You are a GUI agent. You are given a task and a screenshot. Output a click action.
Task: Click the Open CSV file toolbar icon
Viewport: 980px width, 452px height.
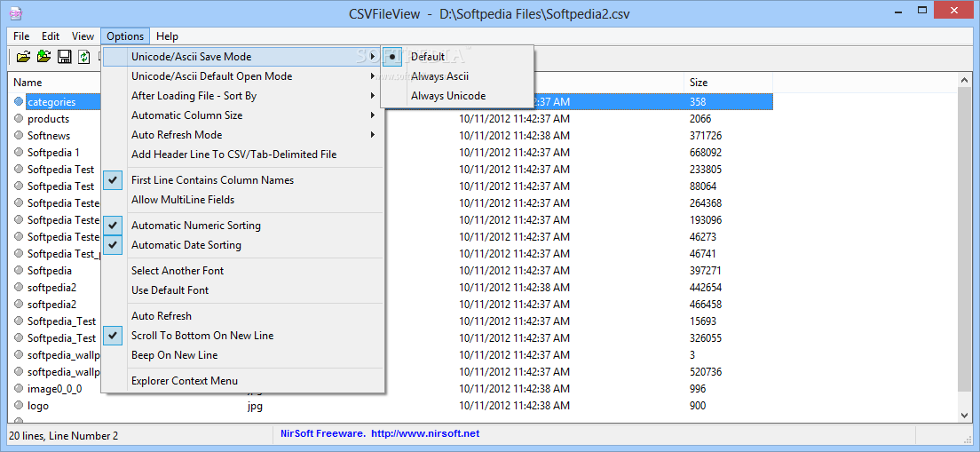pyautogui.click(x=23, y=57)
